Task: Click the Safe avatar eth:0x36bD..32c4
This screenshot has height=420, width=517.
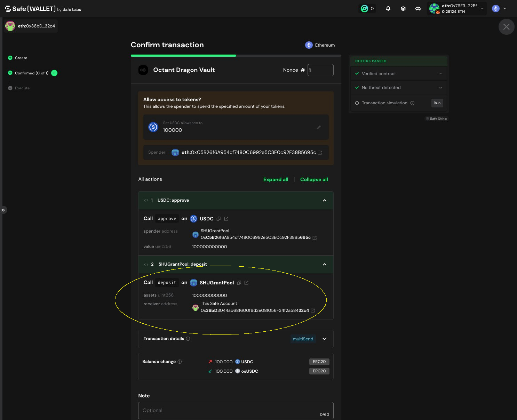Action: coord(10,26)
